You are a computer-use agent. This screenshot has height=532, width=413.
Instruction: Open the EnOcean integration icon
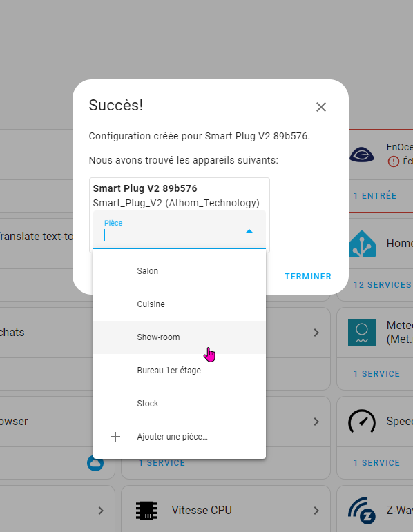pyautogui.click(x=362, y=155)
